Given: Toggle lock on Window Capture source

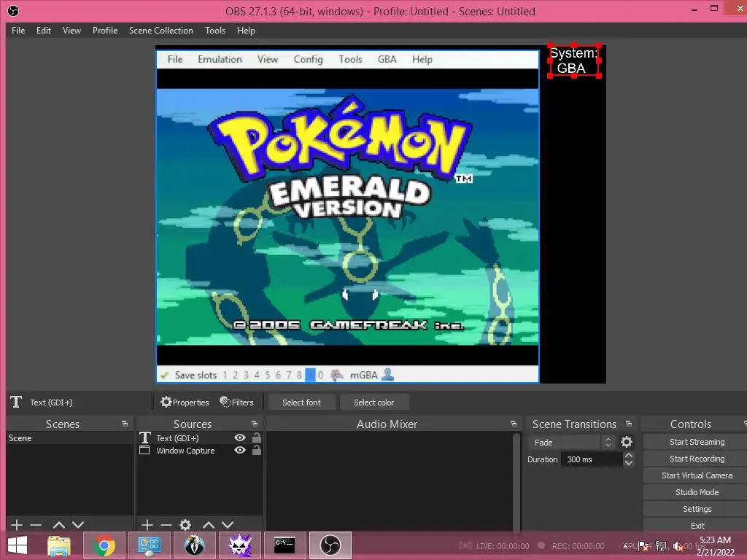Looking at the screenshot, I should pyautogui.click(x=256, y=449).
